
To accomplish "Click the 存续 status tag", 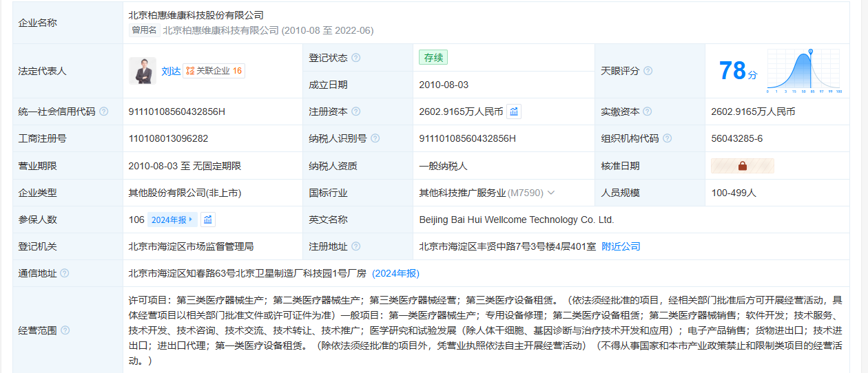I will pyautogui.click(x=433, y=58).
